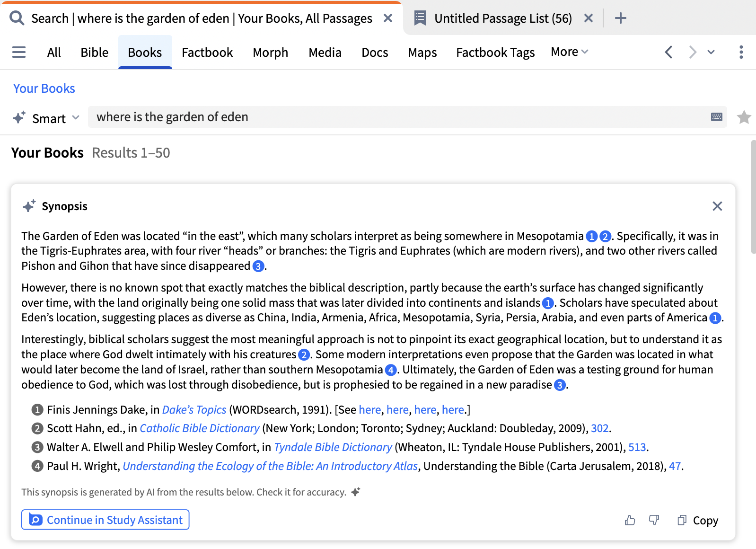Open page 302 reference link
The width and height of the screenshot is (756, 549).
599,428
